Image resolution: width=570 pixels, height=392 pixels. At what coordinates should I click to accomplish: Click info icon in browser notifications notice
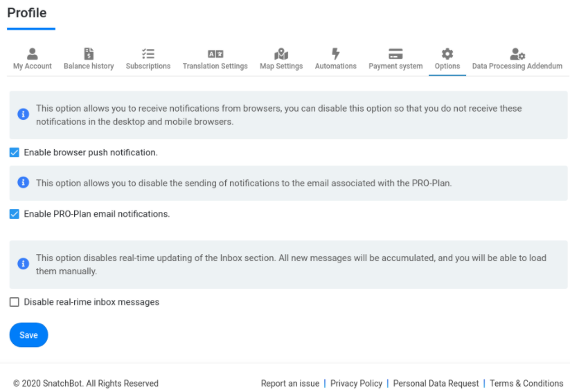(24, 114)
